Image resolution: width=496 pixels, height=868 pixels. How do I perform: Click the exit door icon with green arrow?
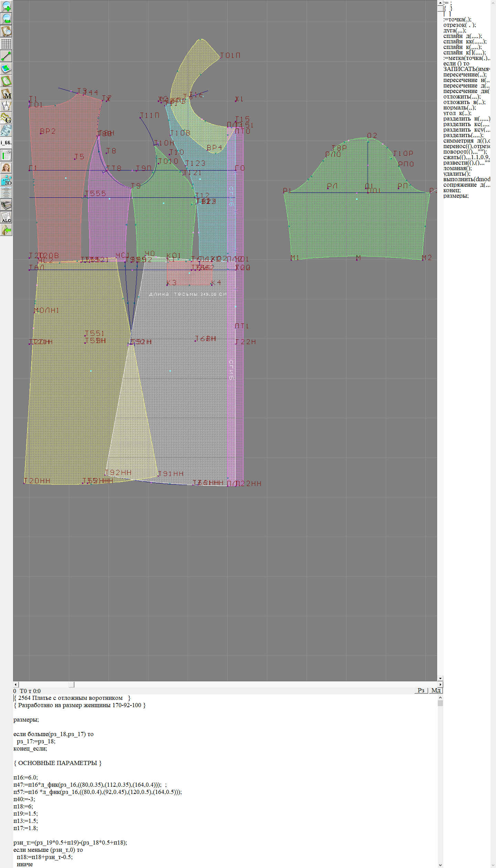[x=6, y=230]
